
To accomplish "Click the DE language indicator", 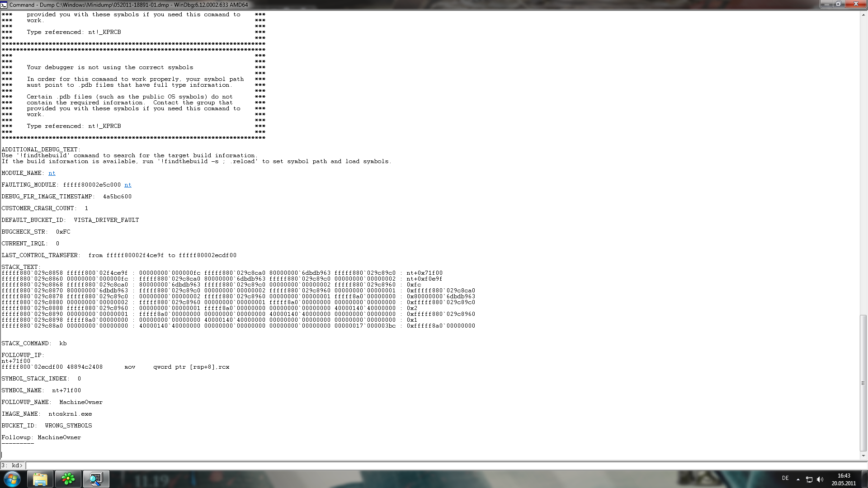I will (x=785, y=478).
